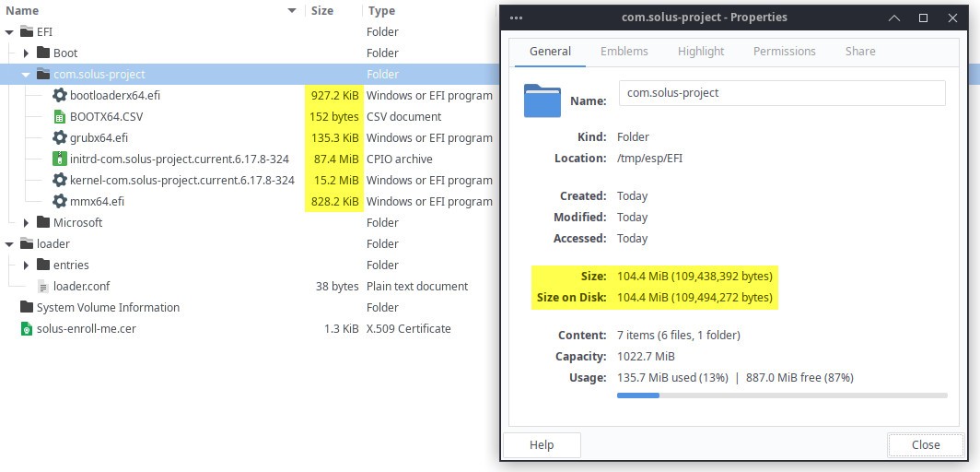Click the Plain text document type text
The image size is (980, 472).
coord(417,287)
